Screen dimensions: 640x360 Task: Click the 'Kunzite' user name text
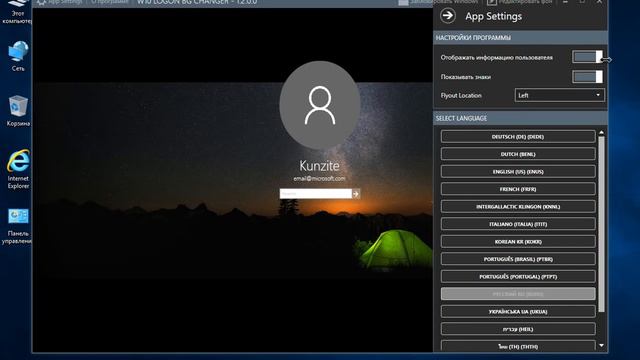(x=319, y=166)
